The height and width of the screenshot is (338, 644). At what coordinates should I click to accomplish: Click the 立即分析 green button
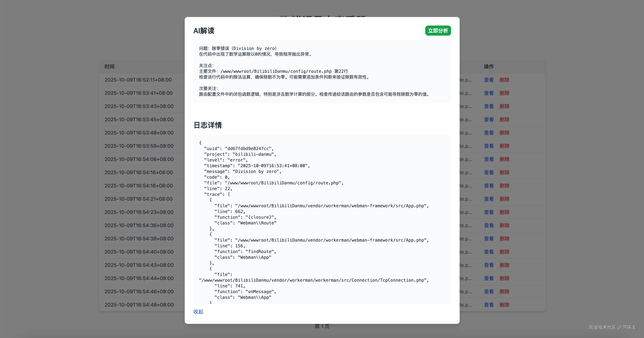(x=438, y=31)
